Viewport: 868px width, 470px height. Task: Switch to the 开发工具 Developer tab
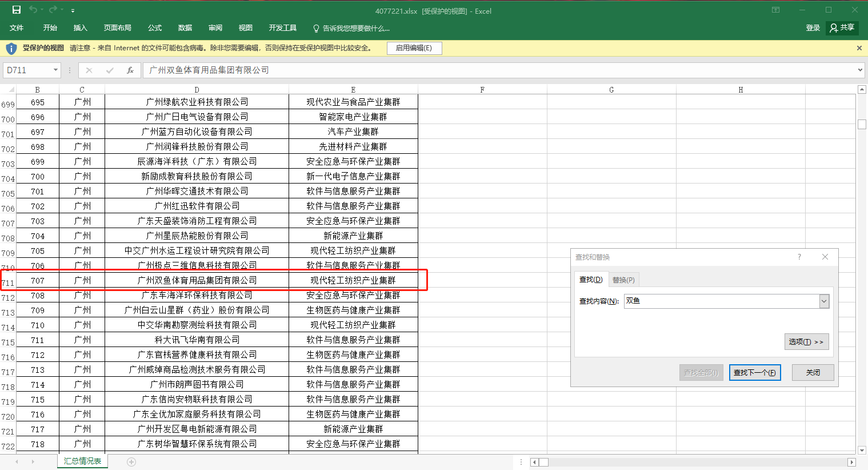tap(283, 28)
